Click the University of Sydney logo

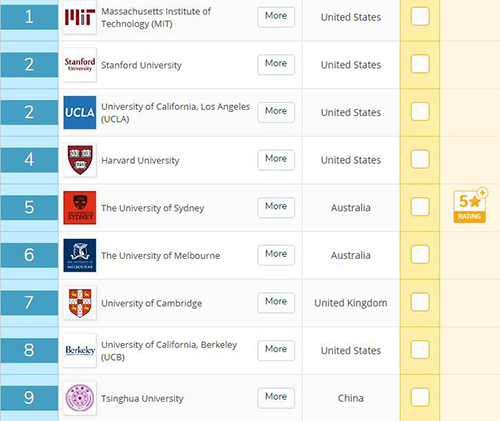80,208
